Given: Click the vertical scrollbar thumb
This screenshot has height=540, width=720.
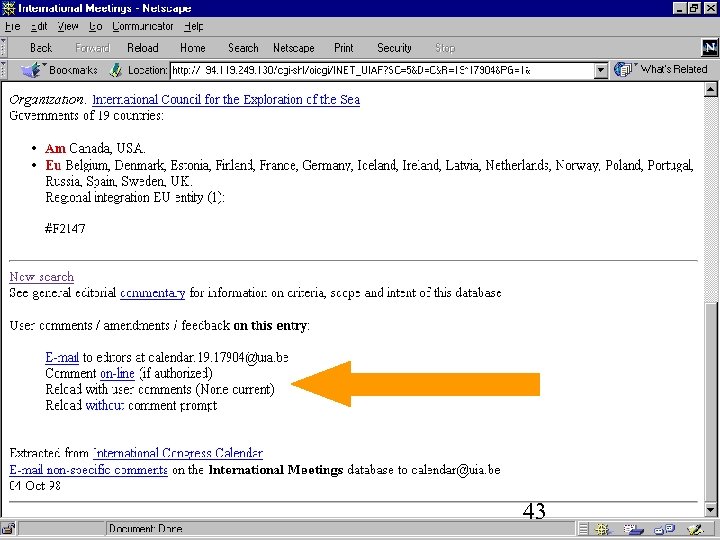Looking at the screenshot, I should point(710,402).
